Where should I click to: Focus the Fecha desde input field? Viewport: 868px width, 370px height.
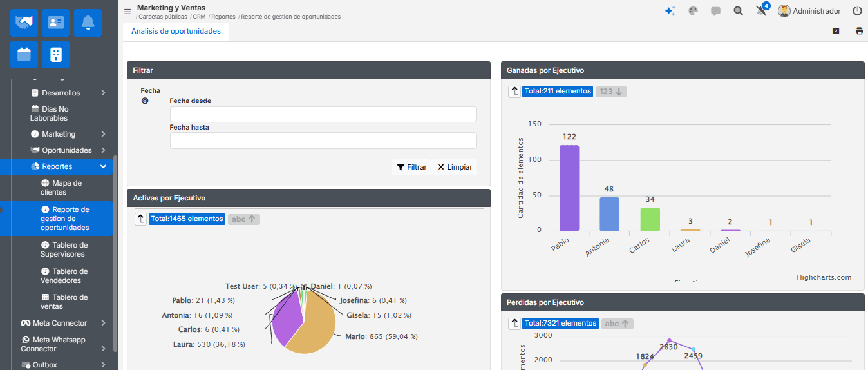(x=323, y=114)
